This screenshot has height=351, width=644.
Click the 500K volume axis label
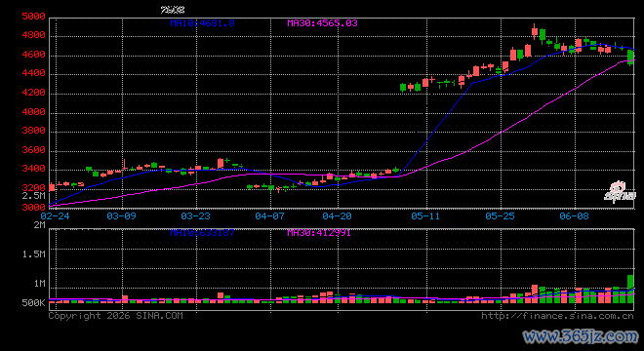34,303
